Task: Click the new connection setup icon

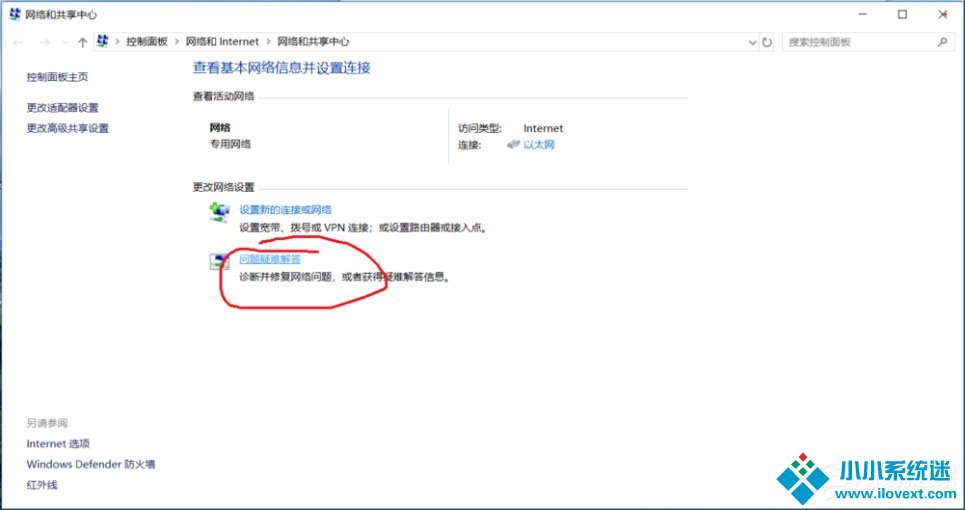Action: [219, 212]
